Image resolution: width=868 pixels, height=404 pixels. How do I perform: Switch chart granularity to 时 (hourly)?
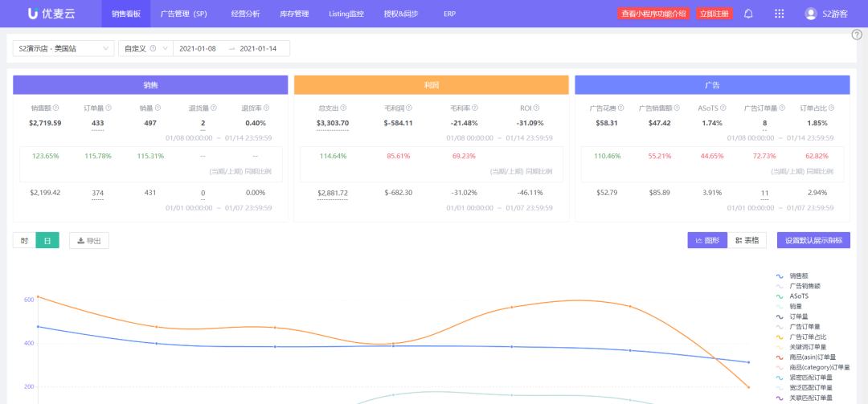click(x=24, y=240)
